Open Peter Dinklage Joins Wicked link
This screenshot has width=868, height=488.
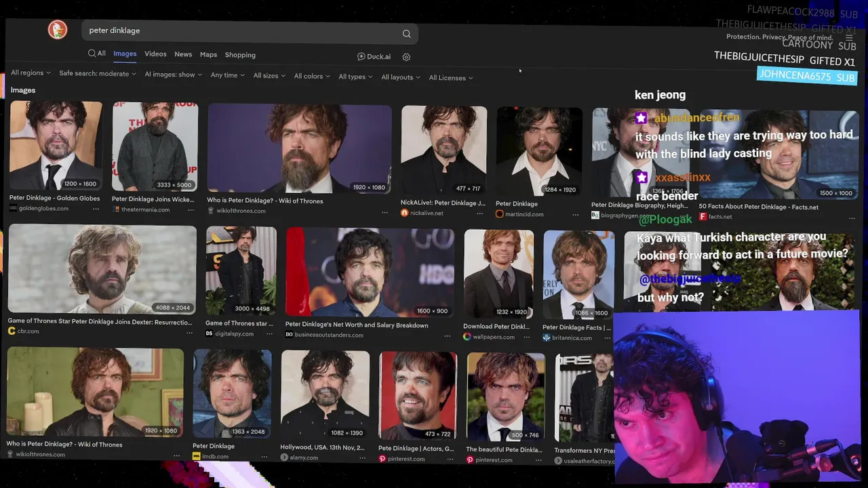pyautogui.click(x=153, y=199)
